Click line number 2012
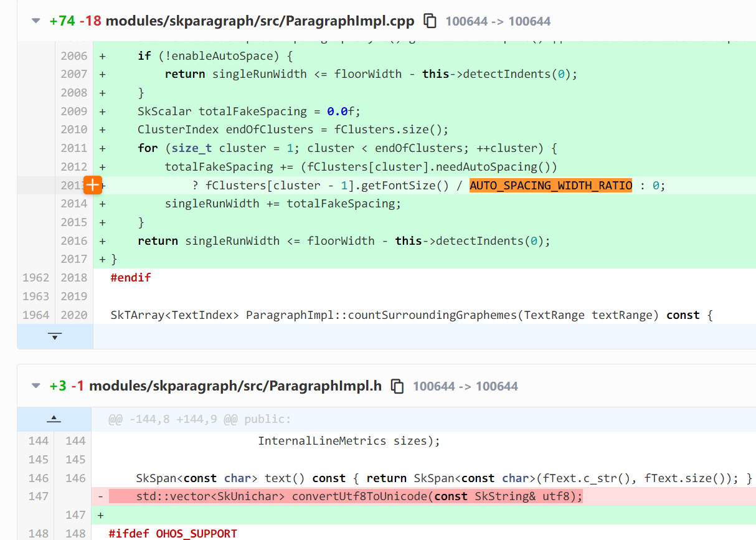This screenshot has width=756, height=540. [x=74, y=167]
